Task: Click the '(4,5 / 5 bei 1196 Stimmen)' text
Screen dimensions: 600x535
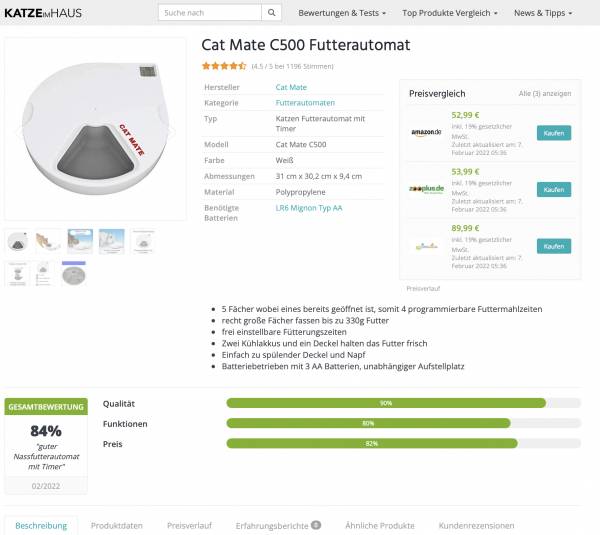Action: tap(292, 66)
